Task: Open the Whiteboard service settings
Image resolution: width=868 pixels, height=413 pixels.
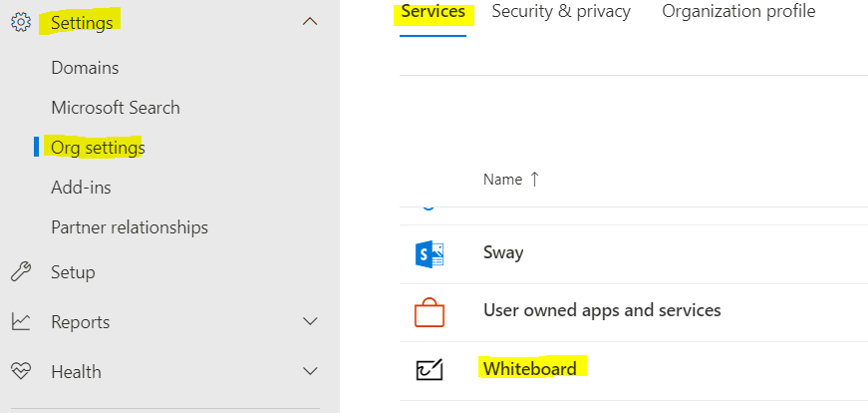Action: (530, 369)
